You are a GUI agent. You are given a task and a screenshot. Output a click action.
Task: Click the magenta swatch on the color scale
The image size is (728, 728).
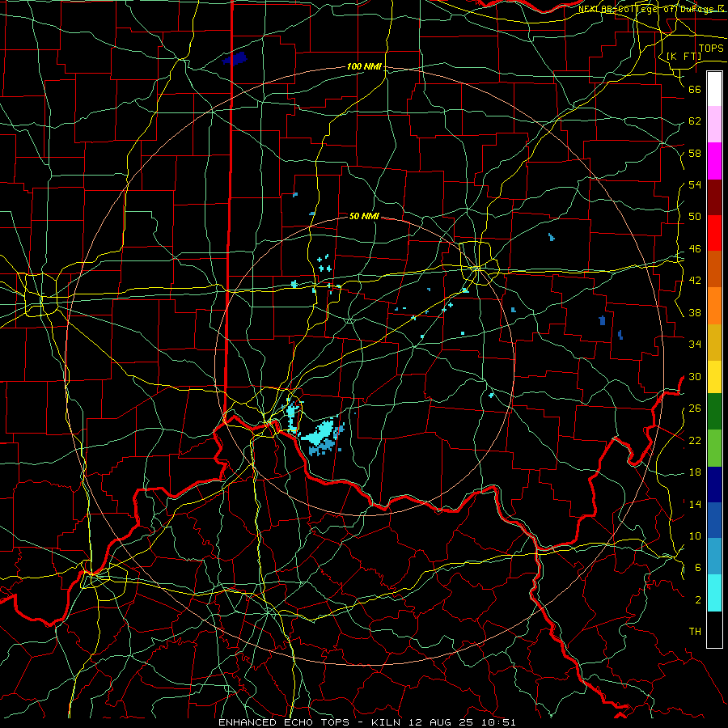(x=714, y=161)
